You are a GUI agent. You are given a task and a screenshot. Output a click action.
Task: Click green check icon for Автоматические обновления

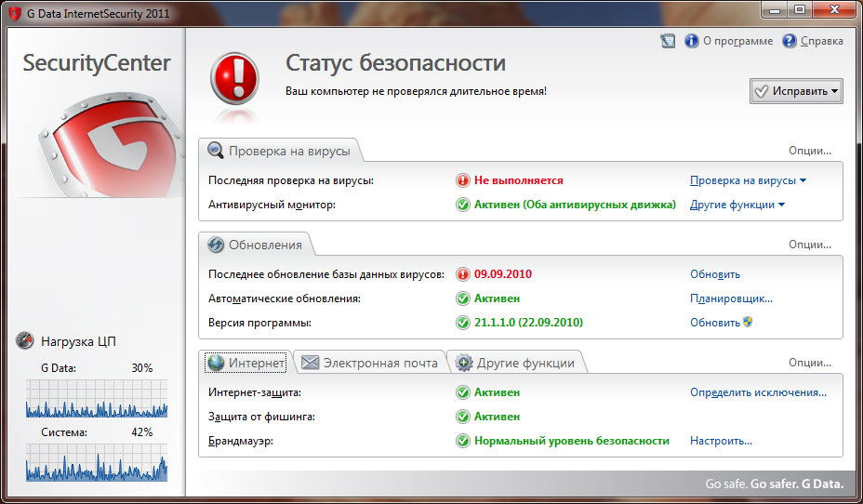[x=463, y=298]
